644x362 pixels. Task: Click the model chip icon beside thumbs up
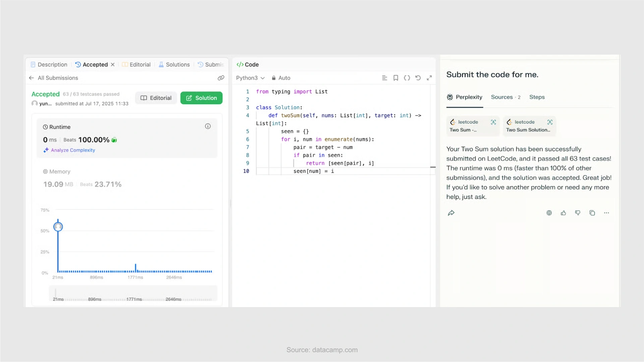click(x=549, y=213)
